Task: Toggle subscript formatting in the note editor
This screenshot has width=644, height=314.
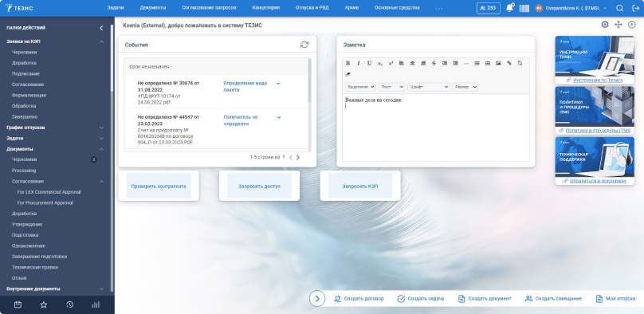Action: click(x=380, y=63)
